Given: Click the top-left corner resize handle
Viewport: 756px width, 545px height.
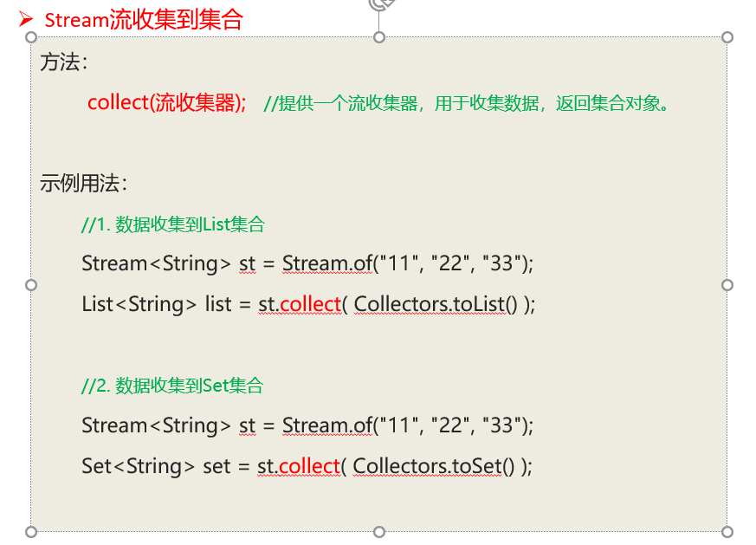Looking at the screenshot, I should pos(31,37).
